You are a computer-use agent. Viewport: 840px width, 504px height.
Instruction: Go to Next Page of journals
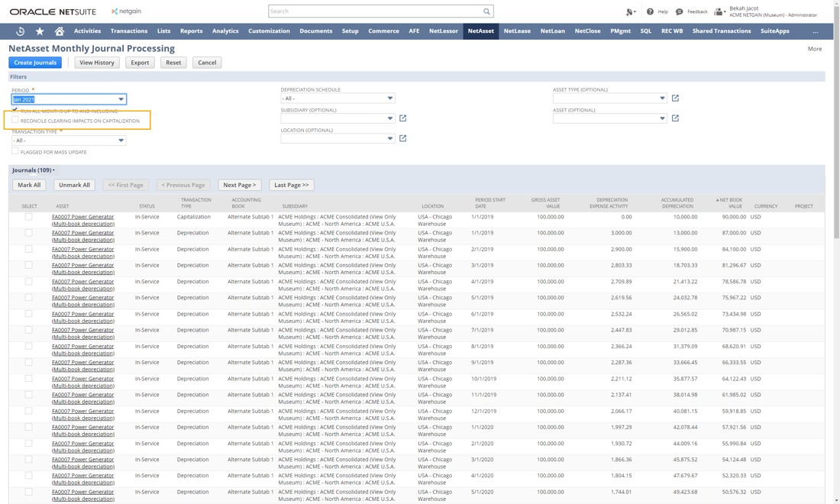[240, 185]
